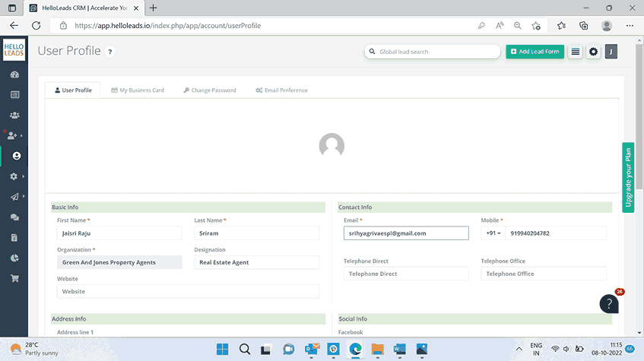Image resolution: width=644 pixels, height=361 pixels.
Task: Open the pie chart icon in sidebar
Action: coord(14,258)
